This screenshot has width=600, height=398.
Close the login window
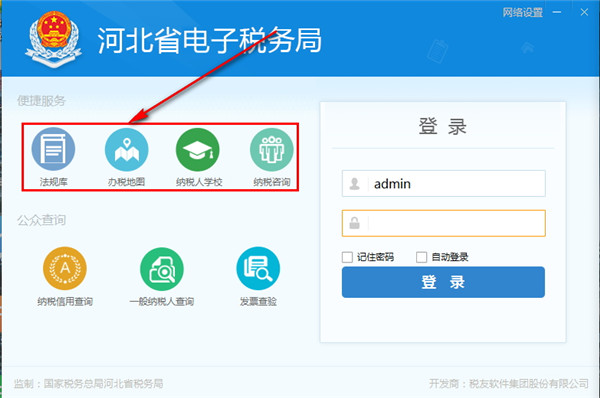pos(584,12)
